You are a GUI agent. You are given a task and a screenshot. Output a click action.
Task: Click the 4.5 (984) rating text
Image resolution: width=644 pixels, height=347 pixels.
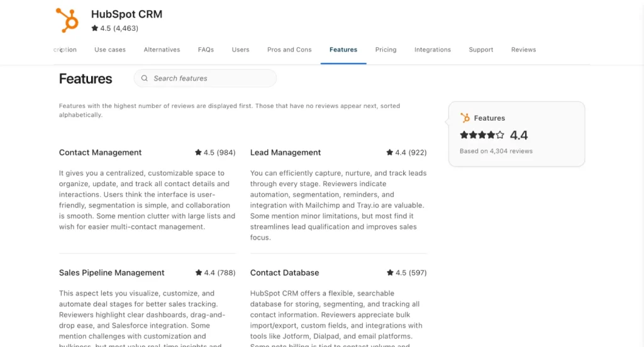(x=219, y=152)
